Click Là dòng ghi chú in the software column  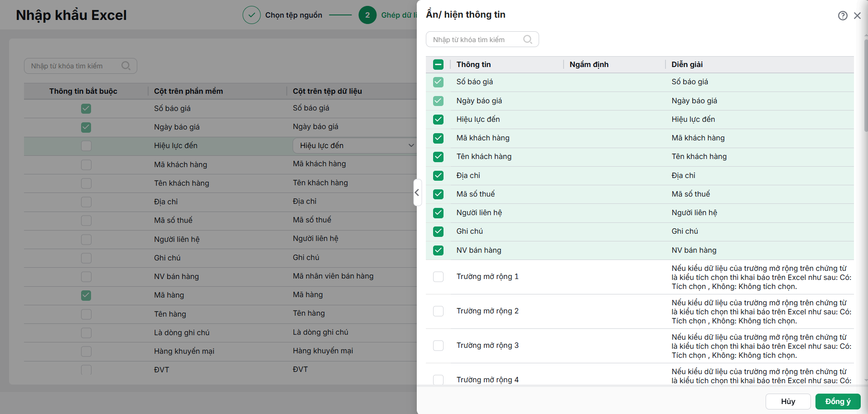pyautogui.click(x=182, y=332)
